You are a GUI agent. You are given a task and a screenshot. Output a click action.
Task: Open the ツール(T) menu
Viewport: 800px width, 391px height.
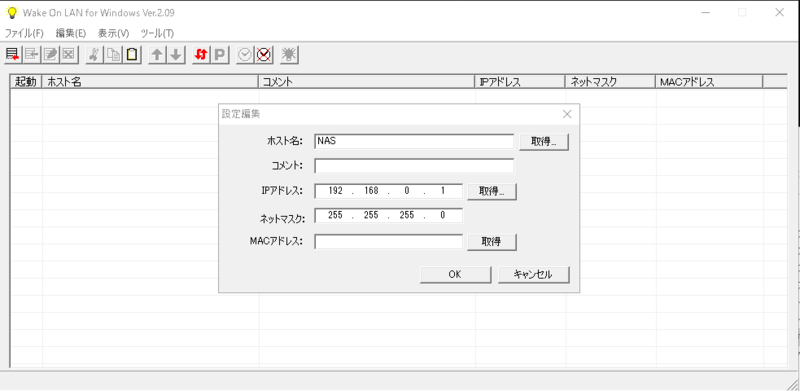pos(157,33)
